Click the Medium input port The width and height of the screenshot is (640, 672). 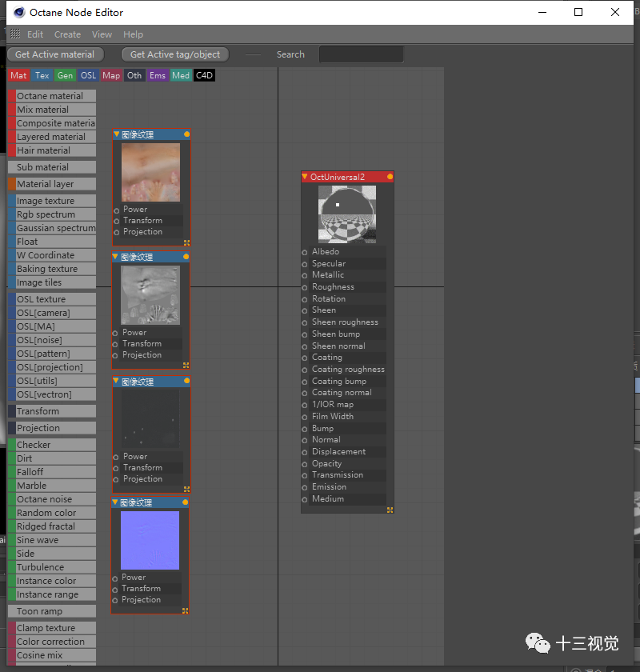coord(305,499)
